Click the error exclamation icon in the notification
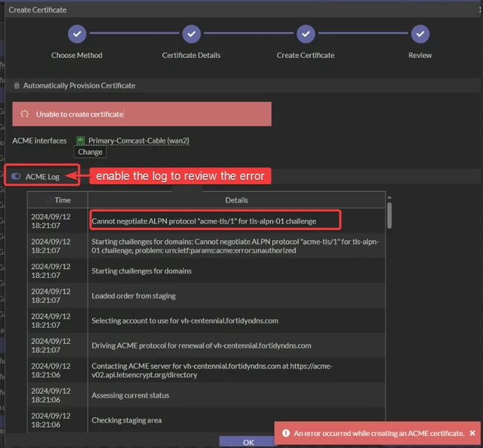483x448 pixels. (x=286, y=433)
